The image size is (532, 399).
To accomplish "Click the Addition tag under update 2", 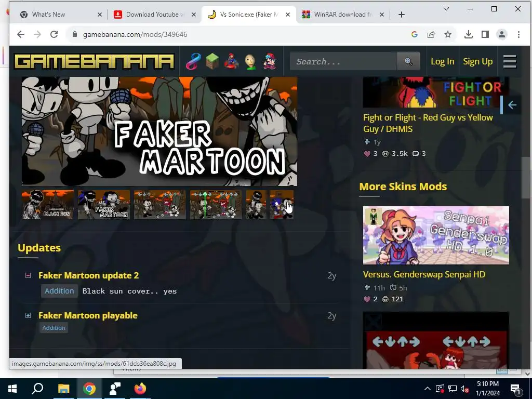I will click(59, 291).
